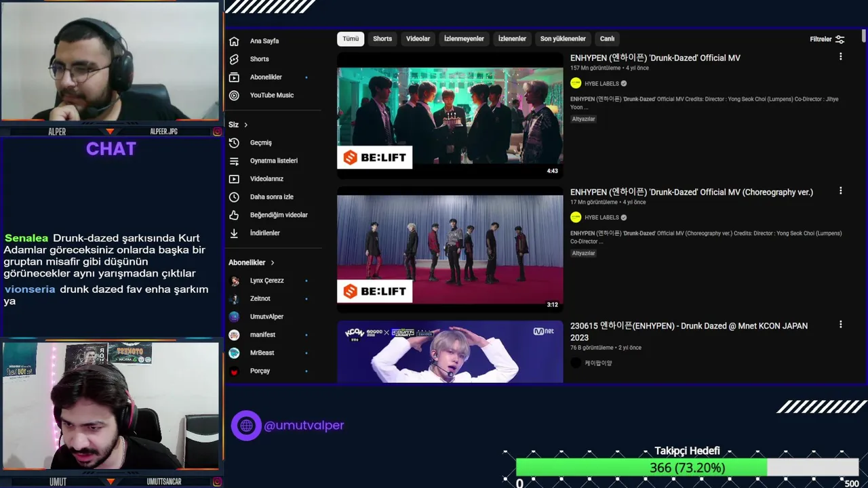Open three-dot menu for Drunk-Dazed Official MV
This screenshot has width=868, height=488.
point(840,57)
